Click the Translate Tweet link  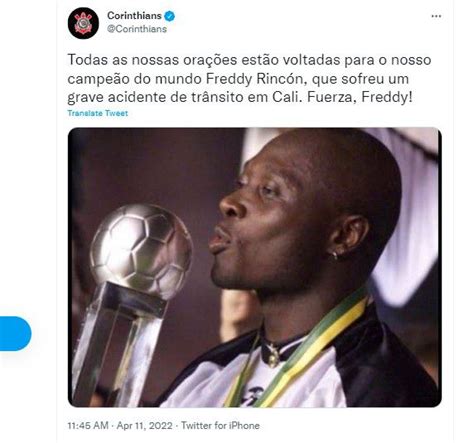click(x=98, y=113)
